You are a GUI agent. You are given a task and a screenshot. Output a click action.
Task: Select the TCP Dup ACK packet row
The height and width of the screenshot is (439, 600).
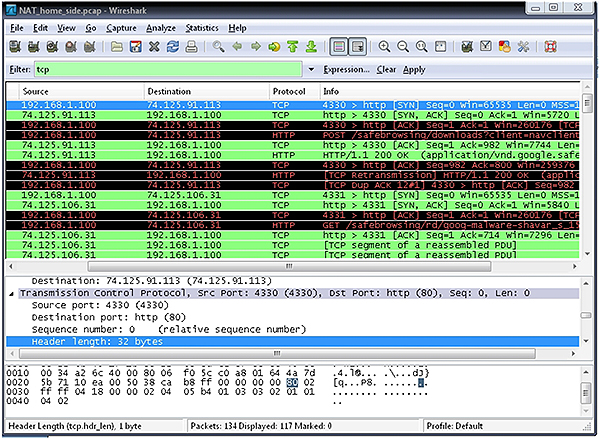pos(293,185)
